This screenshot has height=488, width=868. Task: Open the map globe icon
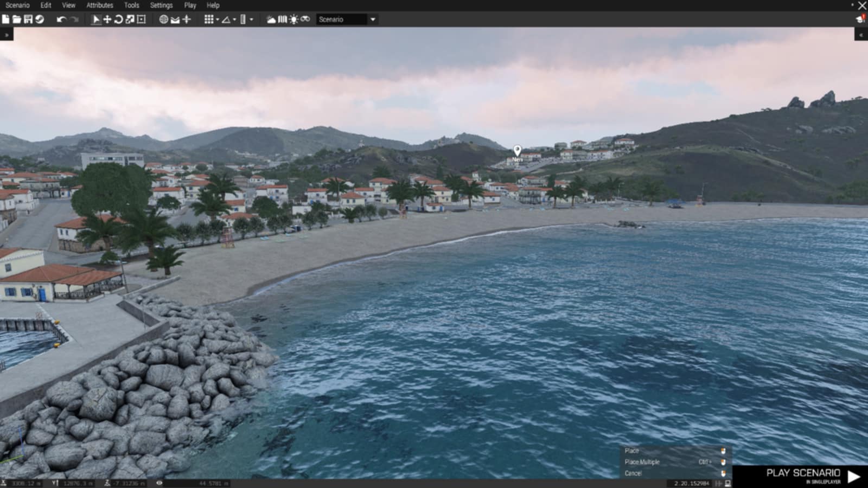coord(163,19)
